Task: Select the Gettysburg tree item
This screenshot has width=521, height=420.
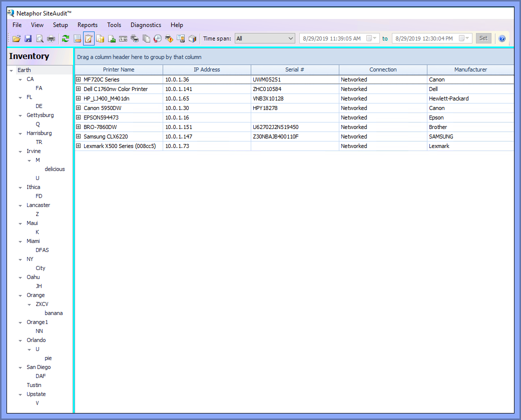Action: [x=40, y=115]
